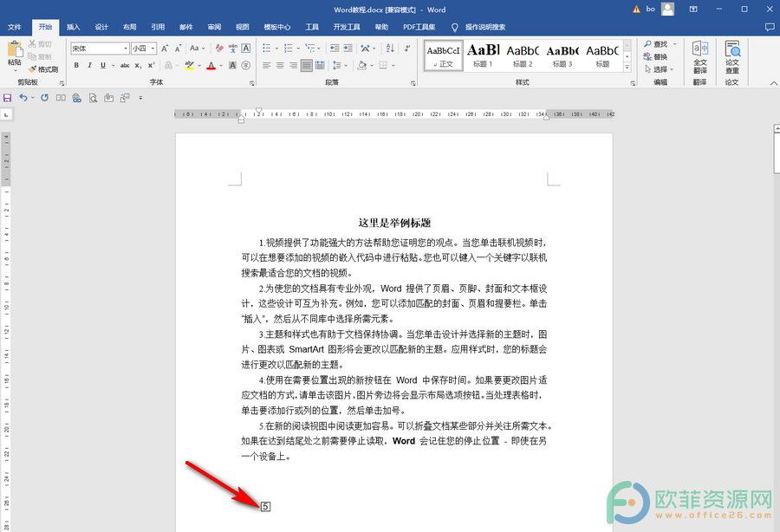Screen dimensions: 780x532
Task: Open the 文件 (File) tab
Action: click(x=15, y=27)
